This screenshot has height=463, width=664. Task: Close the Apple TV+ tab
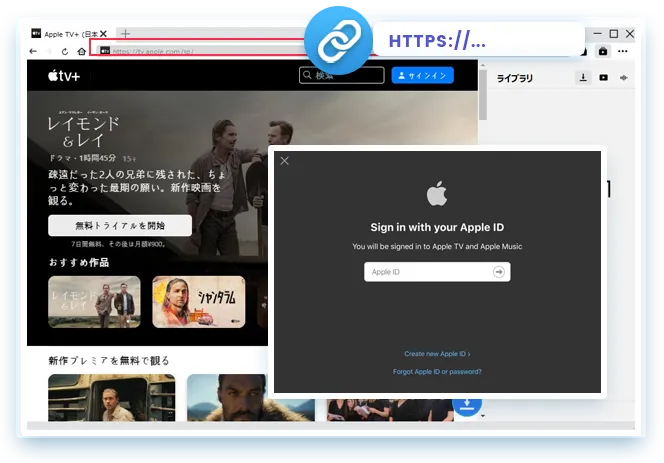click(x=103, y=33)
